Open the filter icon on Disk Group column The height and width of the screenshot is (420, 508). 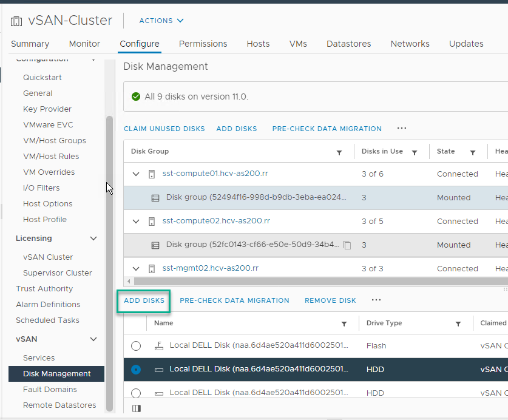pyautogui.click(x=339, y=151)
